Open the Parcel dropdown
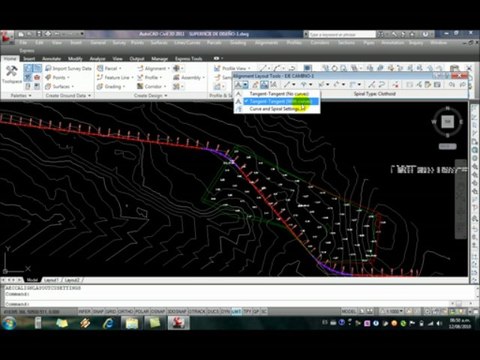This screenshot has height=360, width=480. point(109,68)
